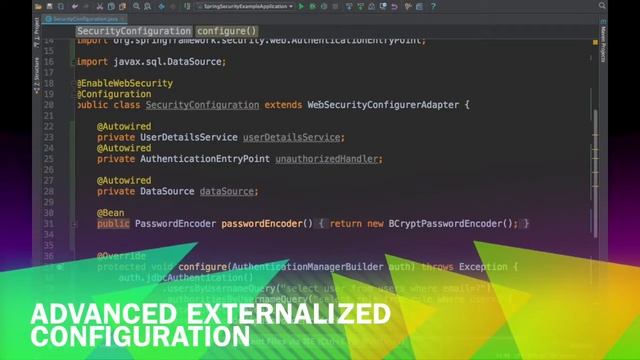The width and height of the screenshot is (640, 360).
Task: Click the VCS Update Project icon
Action: click(x=349, y=6)
